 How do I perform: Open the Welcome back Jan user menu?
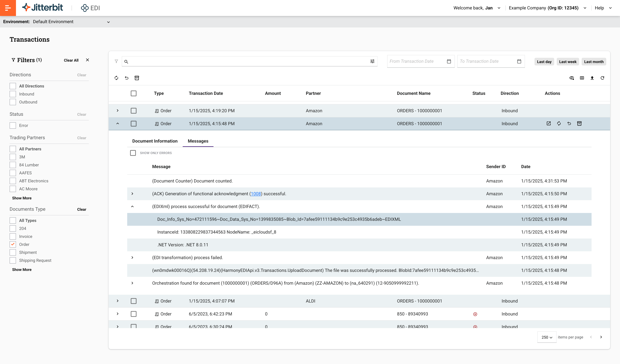click(477, 8)
